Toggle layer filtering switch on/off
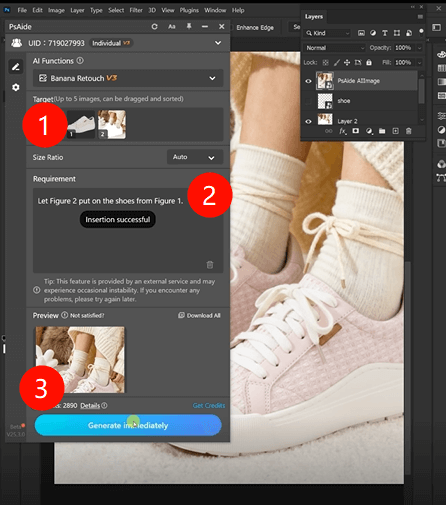Image resolution: width=446 pixels, height=505 pixels. [421, 32]
